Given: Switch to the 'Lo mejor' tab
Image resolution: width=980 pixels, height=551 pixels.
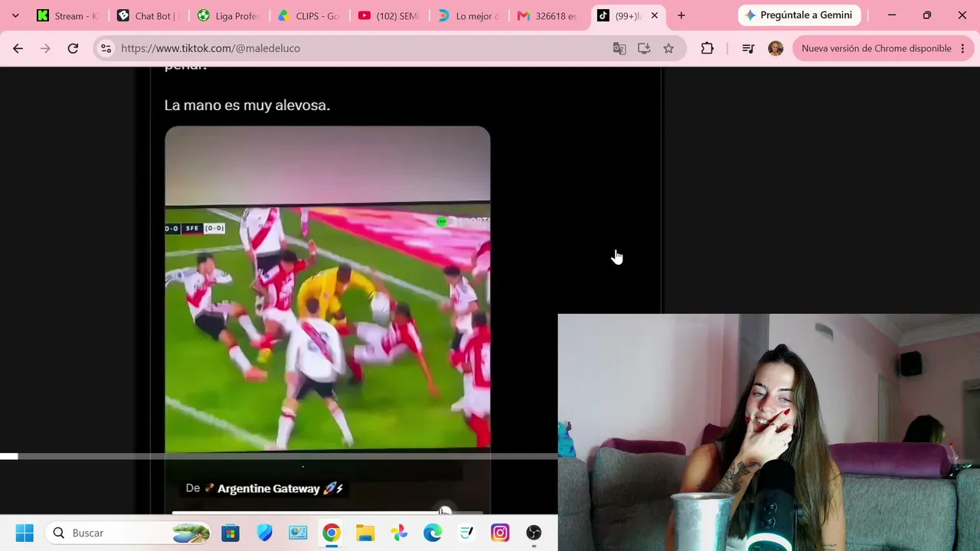Looking at the screenshot, I should pyautogui.click(x=469, y=15).
